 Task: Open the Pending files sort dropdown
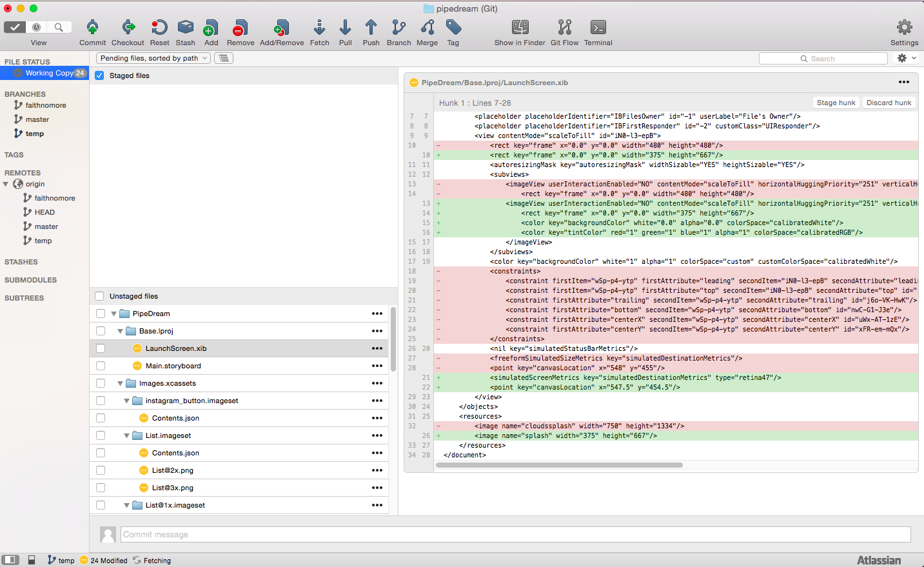[154, 58]
